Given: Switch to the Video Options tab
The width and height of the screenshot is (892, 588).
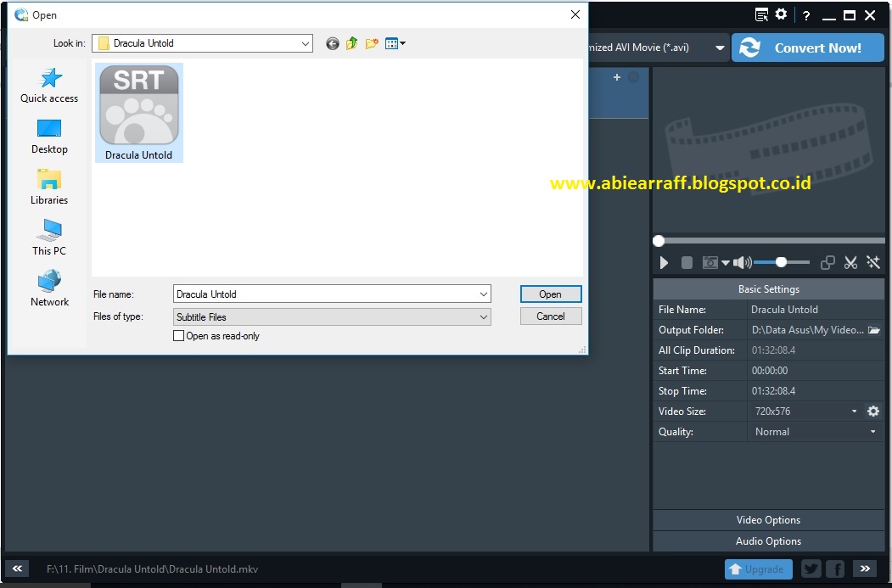Looking at the screenshot, I should (x=768, y=519).
